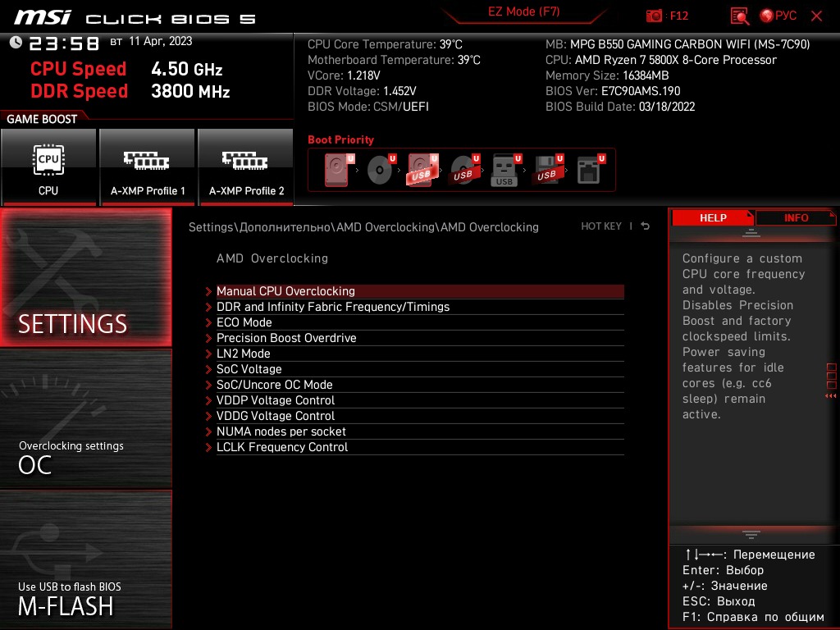Switch to EZ Mode (F7)
The height and width of the screenshot is (630, 840).
point(523,11)
